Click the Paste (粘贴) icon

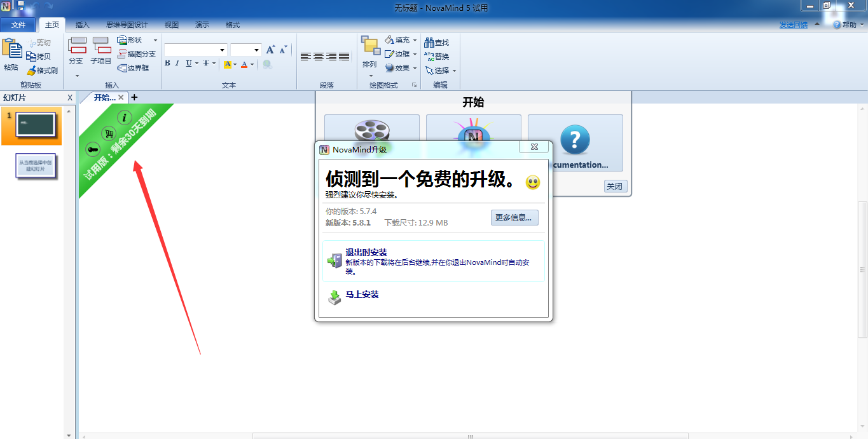click(11, 49)
